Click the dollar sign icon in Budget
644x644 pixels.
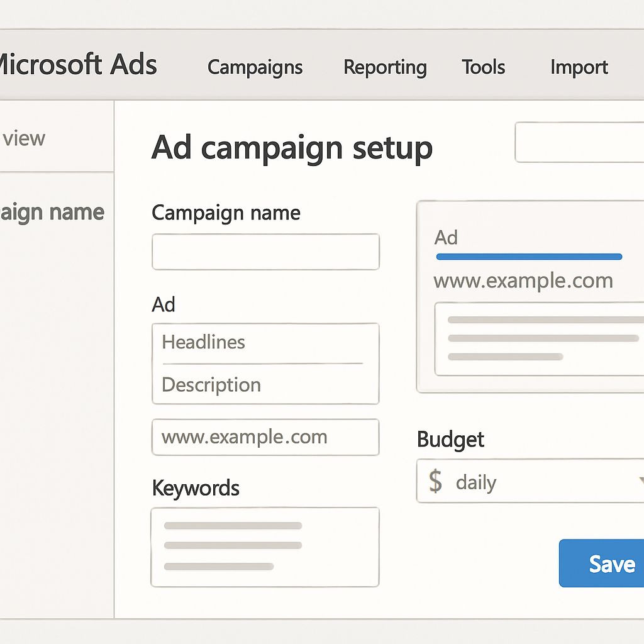435,481
